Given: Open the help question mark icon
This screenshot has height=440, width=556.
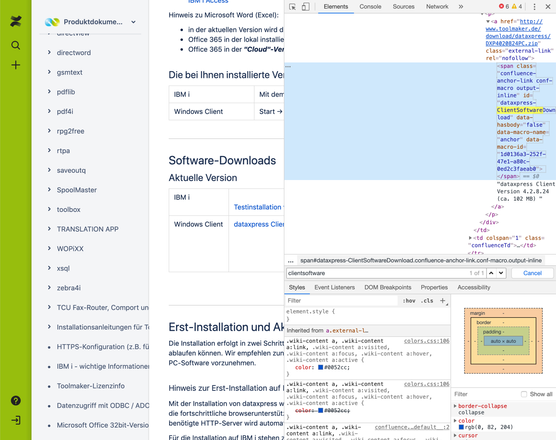Looking at the screenshot, I should pyautogui.click(x=16, y=401).
